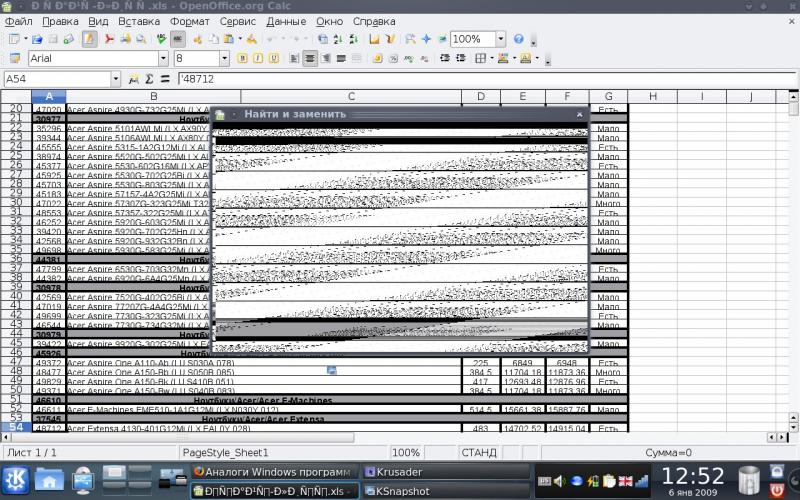Click the Sort Descending icon

(x=354, y=39)
